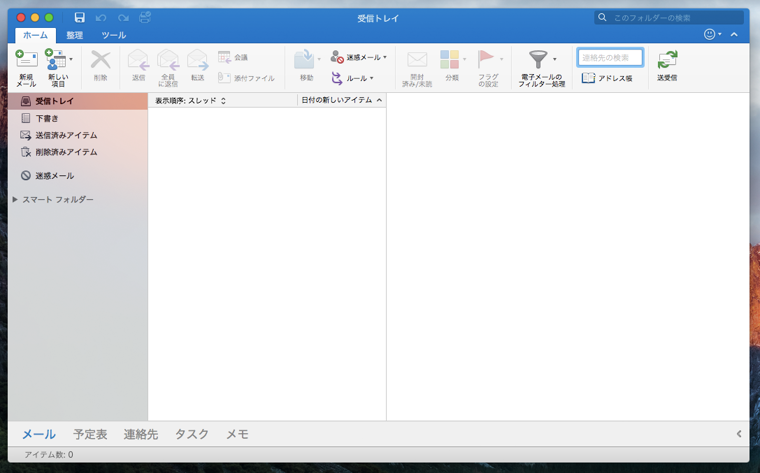Click the 添付ファイル attachment button

[x=246, y=78]
